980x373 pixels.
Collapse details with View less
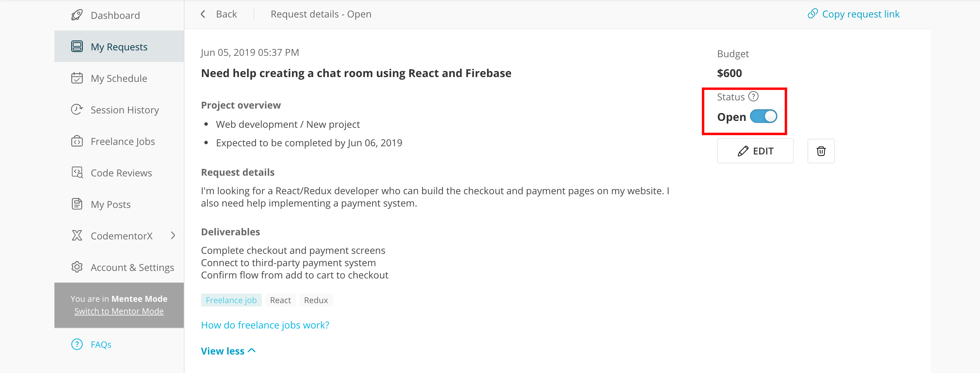228,351
